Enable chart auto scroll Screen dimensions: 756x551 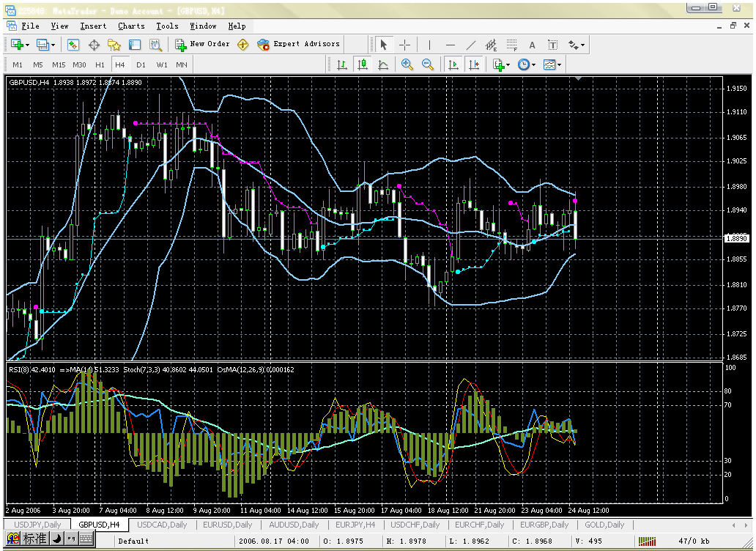pyautogui.click(x=453, y=64)
